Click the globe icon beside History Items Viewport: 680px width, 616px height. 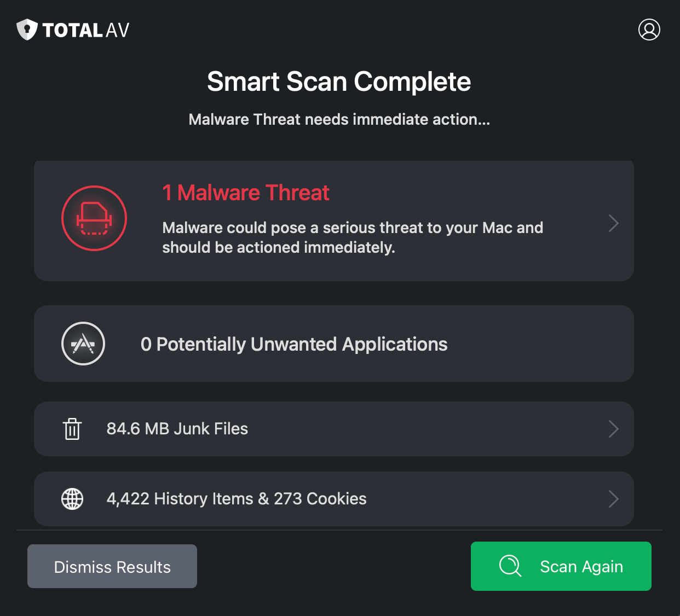click(72, 499)
